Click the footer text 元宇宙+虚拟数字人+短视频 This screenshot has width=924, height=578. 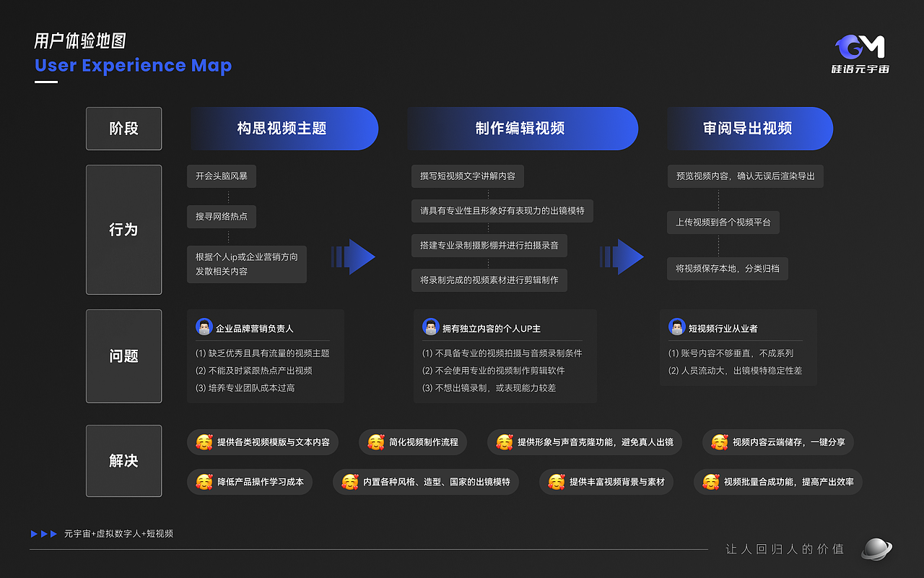click(x=119, y=534)
